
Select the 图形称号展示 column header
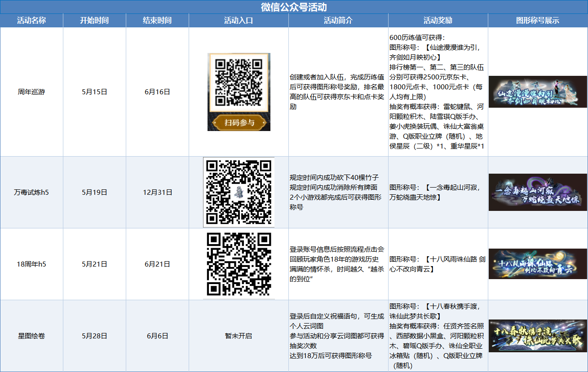tap(538, 21)
